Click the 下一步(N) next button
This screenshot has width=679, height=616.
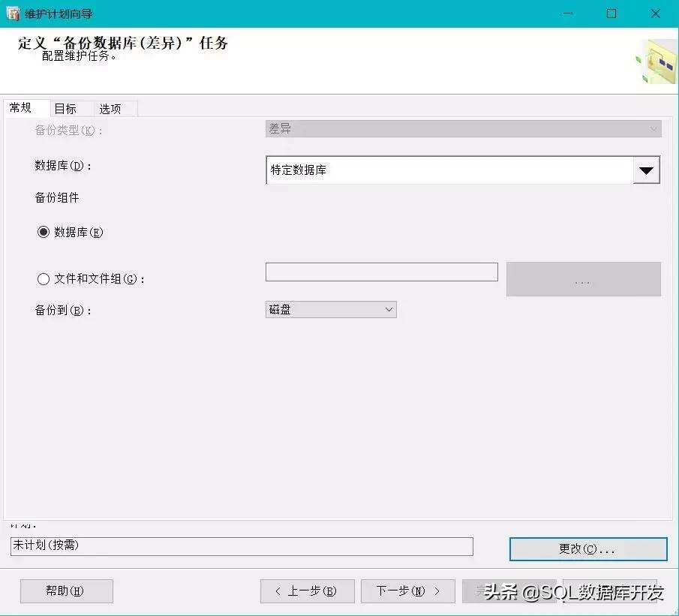point(407,590)
